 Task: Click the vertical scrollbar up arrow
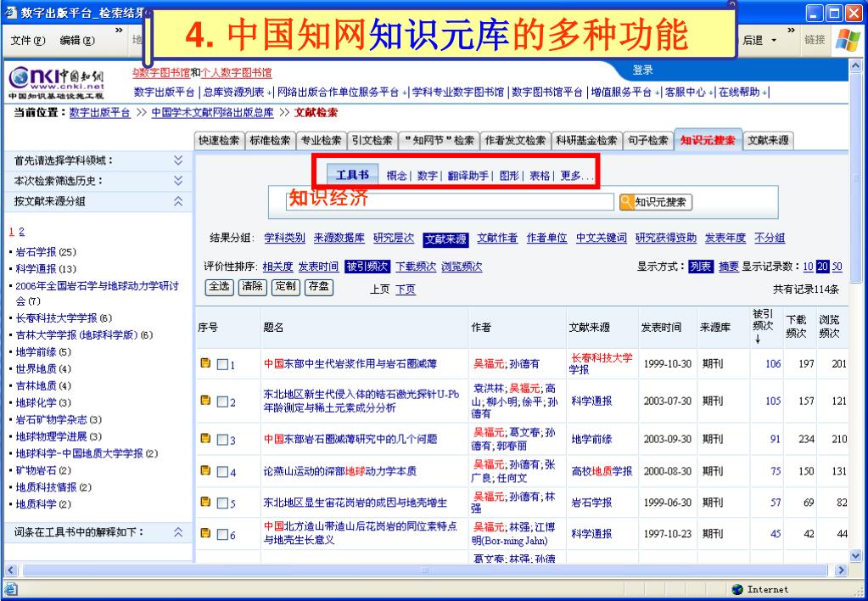tap(855, 66)
